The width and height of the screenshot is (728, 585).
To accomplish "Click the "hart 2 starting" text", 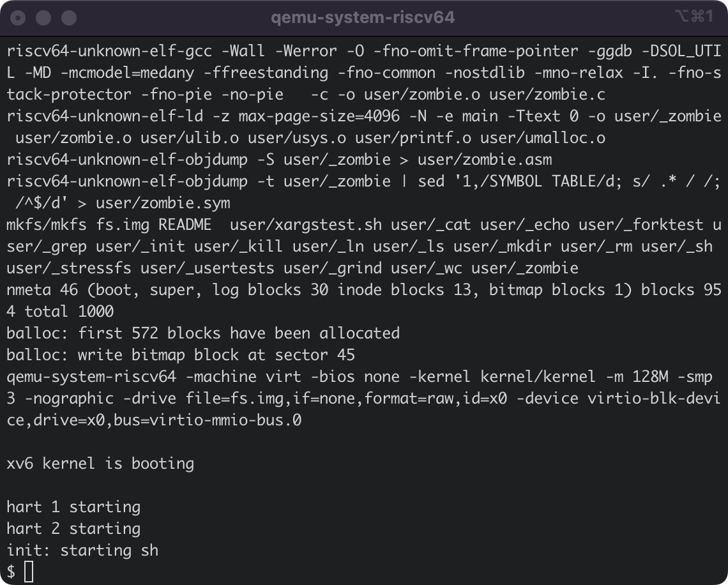I will coord(73,529).
